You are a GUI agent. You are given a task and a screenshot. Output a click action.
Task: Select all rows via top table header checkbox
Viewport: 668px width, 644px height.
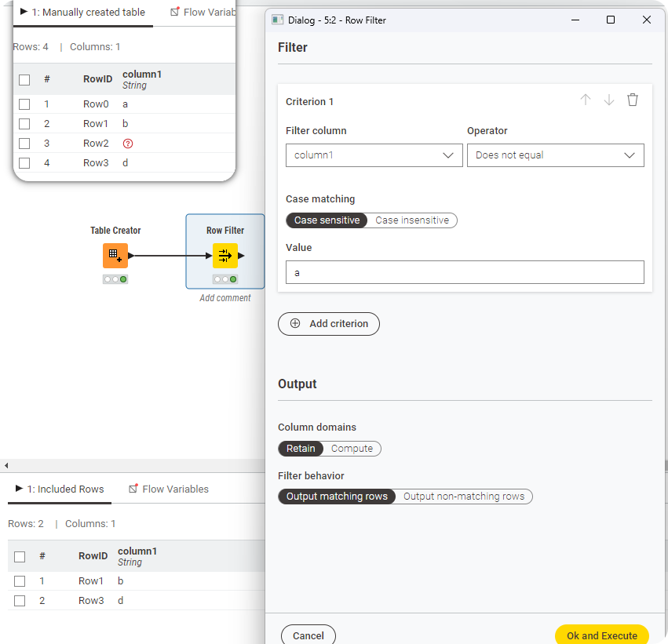point(24,80)
